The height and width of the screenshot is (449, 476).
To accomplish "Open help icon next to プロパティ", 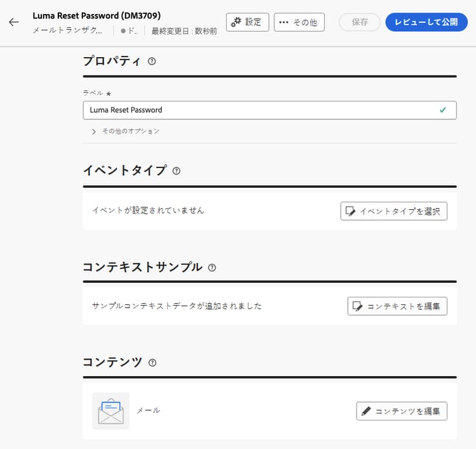I will point(152,62).
